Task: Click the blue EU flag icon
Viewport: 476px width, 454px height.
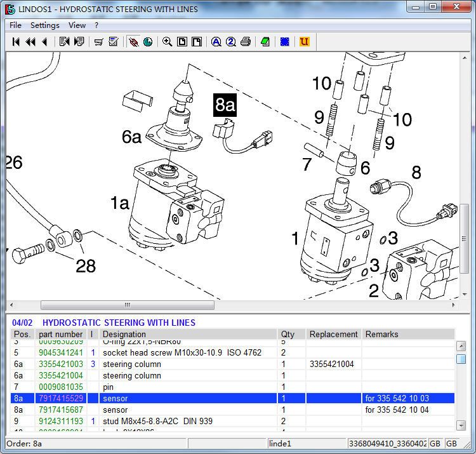Action: (x=284, y=42)
